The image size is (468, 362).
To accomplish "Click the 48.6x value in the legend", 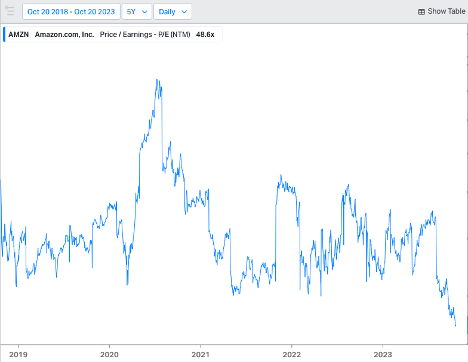I will [205, 34].
